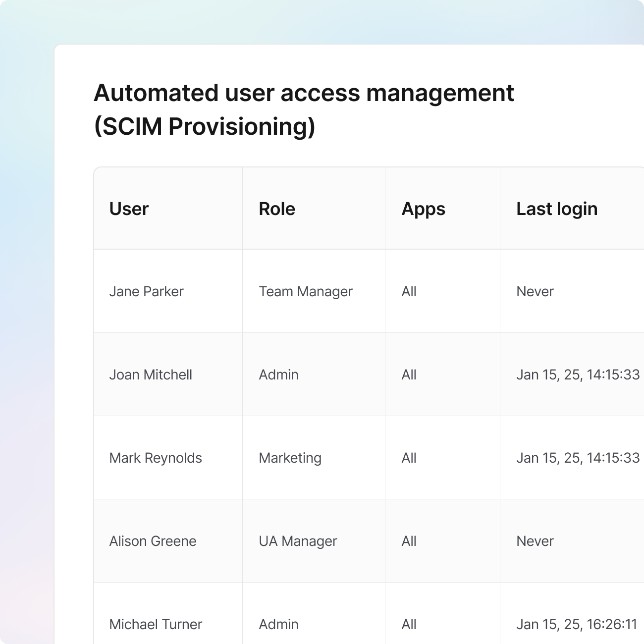Click the All apps cell for Jane Parker
The height and width of the screenshot is (644, 644).
[x=409, y=291]
